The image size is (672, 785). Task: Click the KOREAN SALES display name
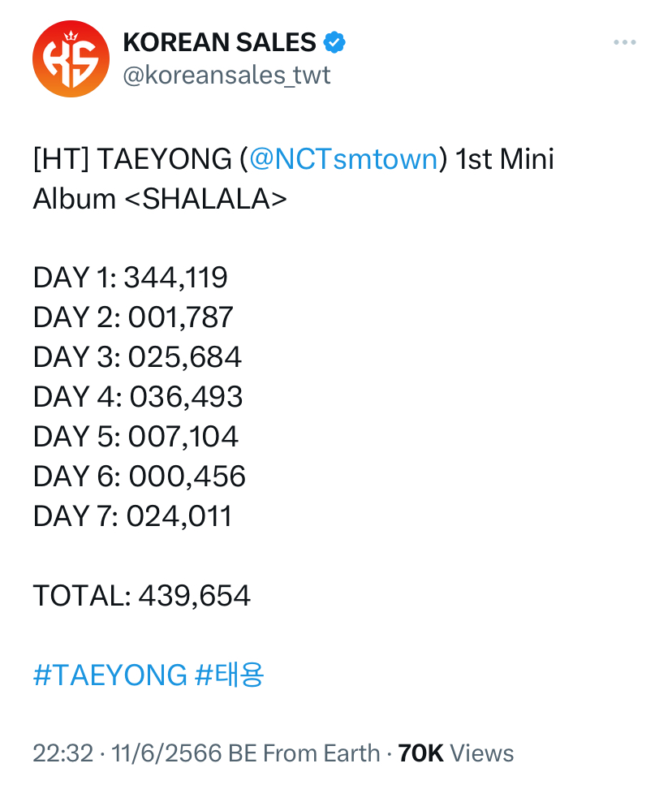pyautogui.click(x=220, y=42)
